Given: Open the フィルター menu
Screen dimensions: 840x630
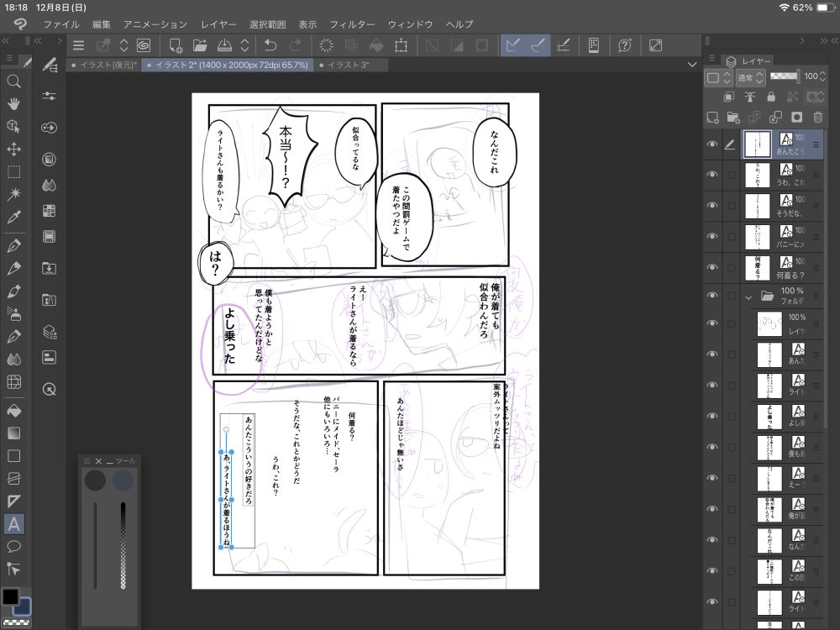Looking at the screenshot, I should [352, 24].
